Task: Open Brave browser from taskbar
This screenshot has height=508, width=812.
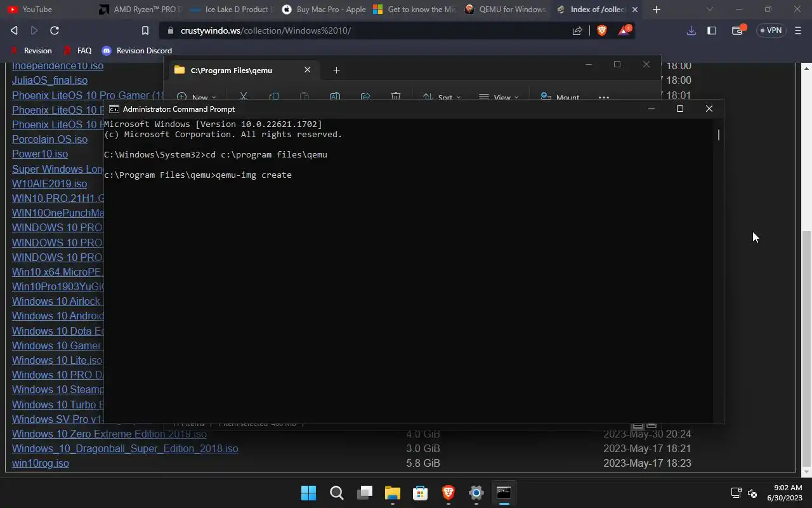Action: (449, 493)
